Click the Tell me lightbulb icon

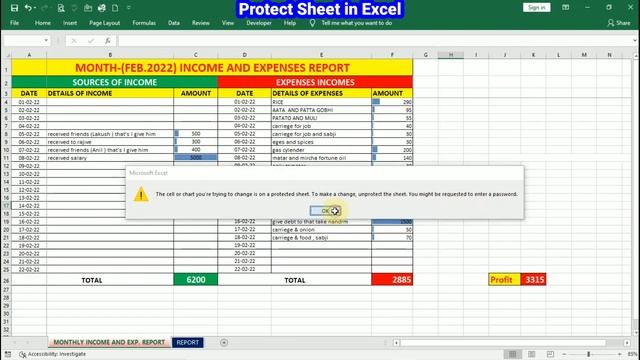312,23
